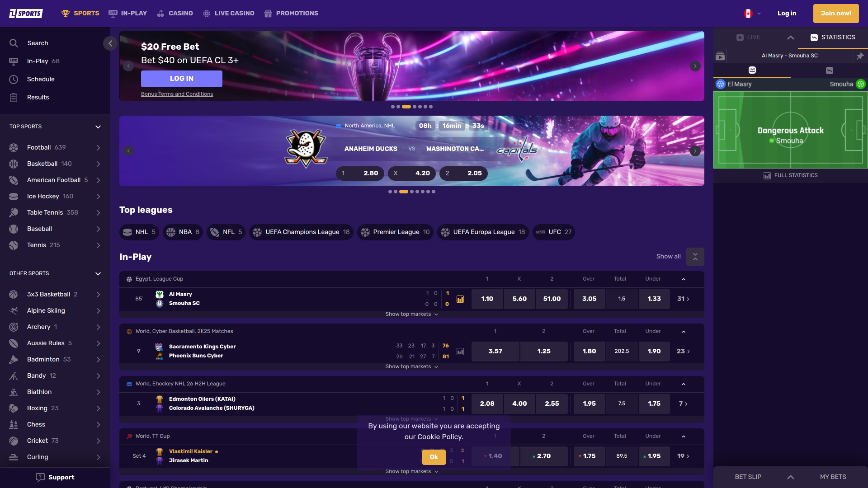Image resolution: width=868 pixels, height=488 pixels.
Task: Open the Sports tab in header
Action: pos(80,14)
